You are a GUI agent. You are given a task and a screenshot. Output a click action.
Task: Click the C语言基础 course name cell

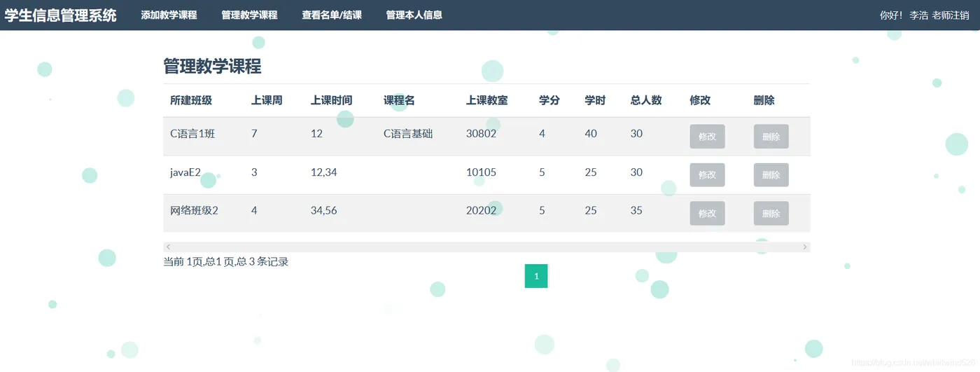(x=408, y=133)
